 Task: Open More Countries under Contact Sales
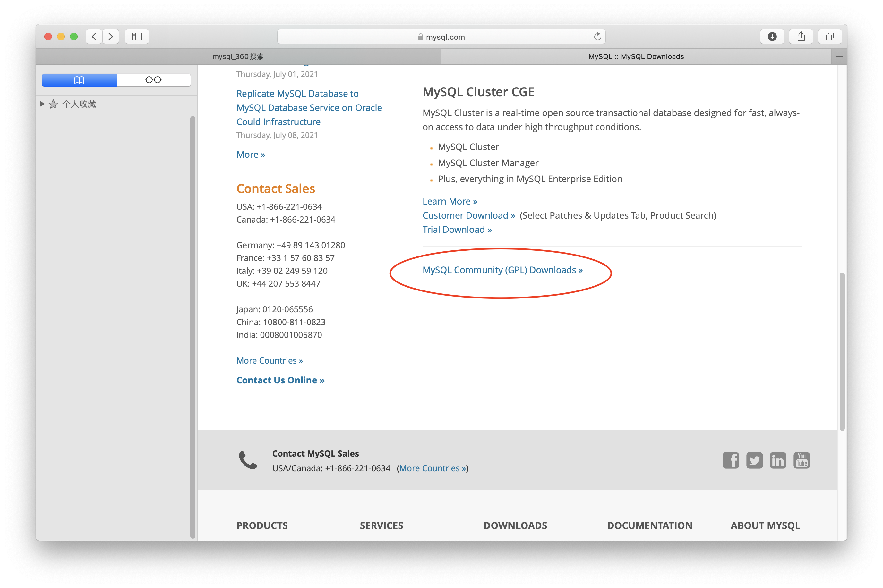pos(270,360)
